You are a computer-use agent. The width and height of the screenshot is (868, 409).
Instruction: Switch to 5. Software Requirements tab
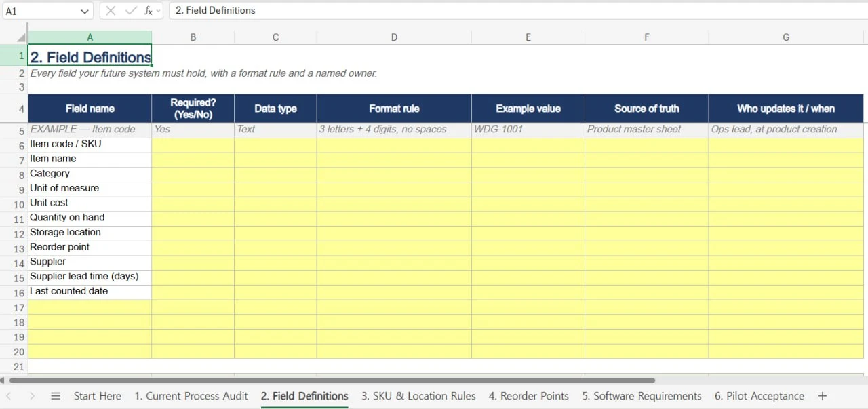[x=642, y=396]
